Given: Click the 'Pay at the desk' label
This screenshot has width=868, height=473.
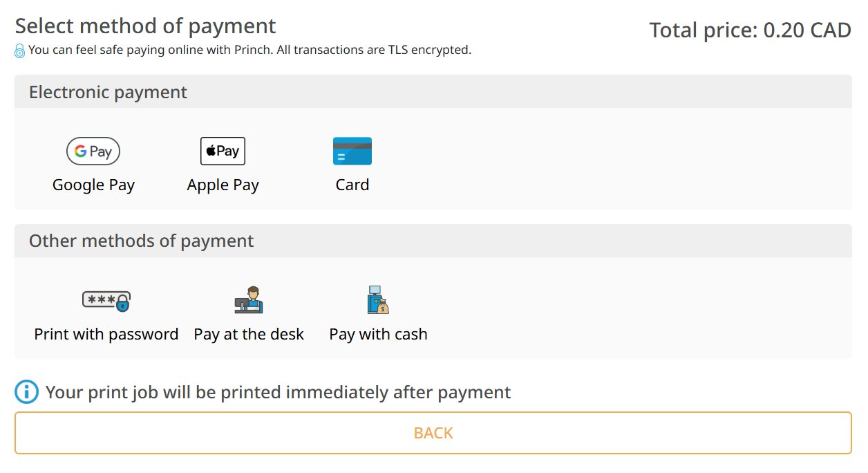Looking at the screenshot, I should point(249,334).
